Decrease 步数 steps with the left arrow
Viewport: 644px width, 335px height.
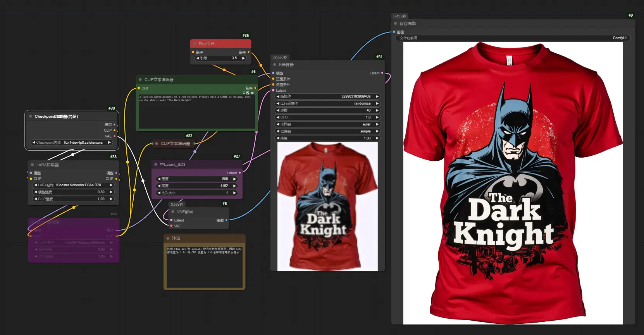coord(278,110)
